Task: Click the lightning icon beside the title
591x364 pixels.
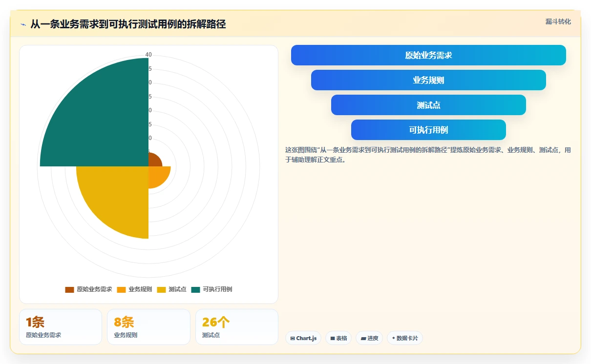Action: (23, 24)
